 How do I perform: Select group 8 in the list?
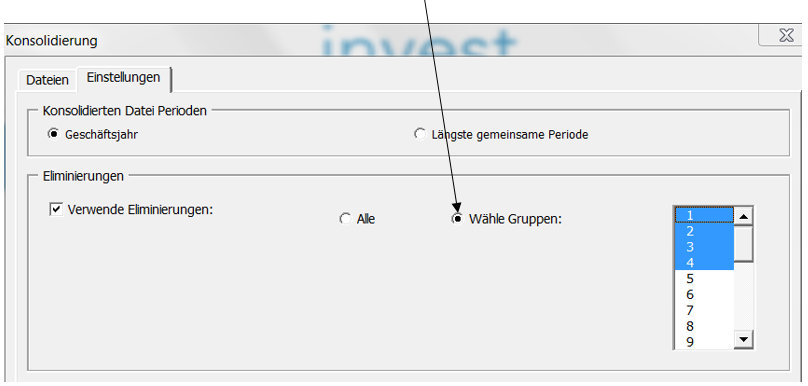coord(704,326)
